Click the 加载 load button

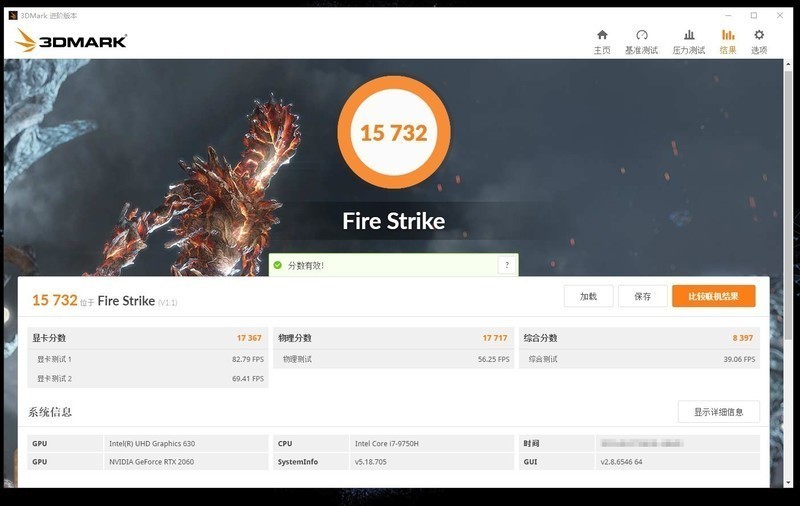588,296
